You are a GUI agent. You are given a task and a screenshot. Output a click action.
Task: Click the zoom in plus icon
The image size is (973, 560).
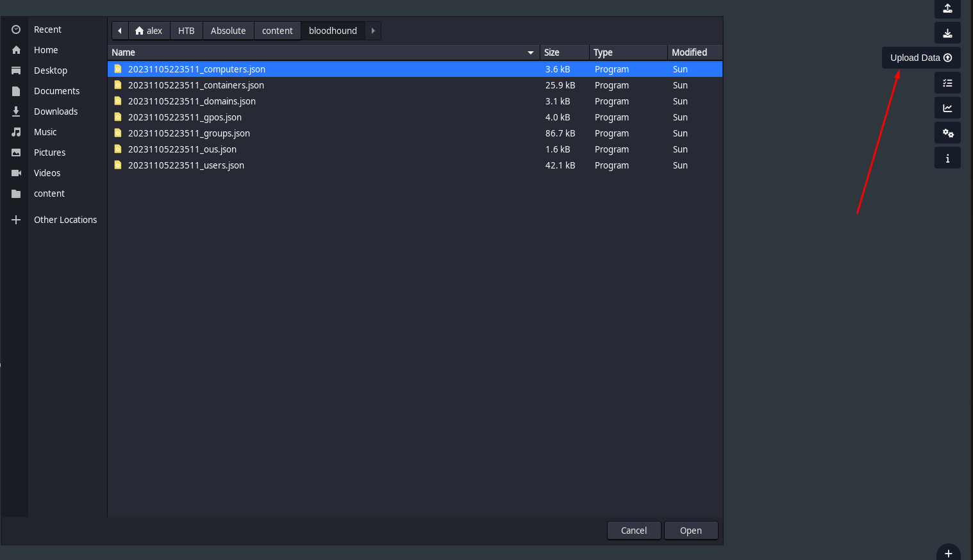pyautogui.click(x=948, y=554)
